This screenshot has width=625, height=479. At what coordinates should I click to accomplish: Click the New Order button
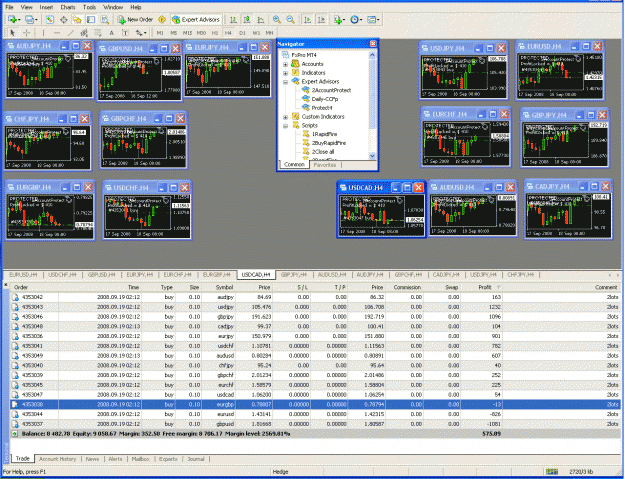coord(136,19)
